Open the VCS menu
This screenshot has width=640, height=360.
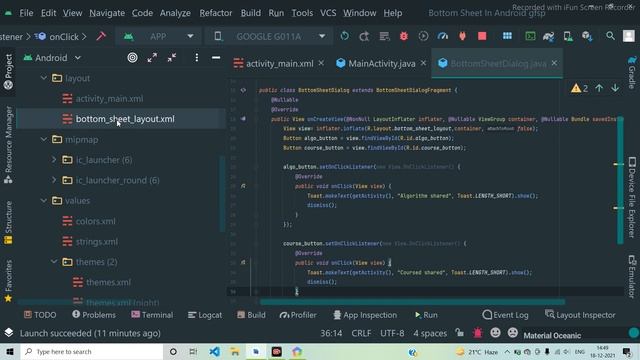point(328,13)
